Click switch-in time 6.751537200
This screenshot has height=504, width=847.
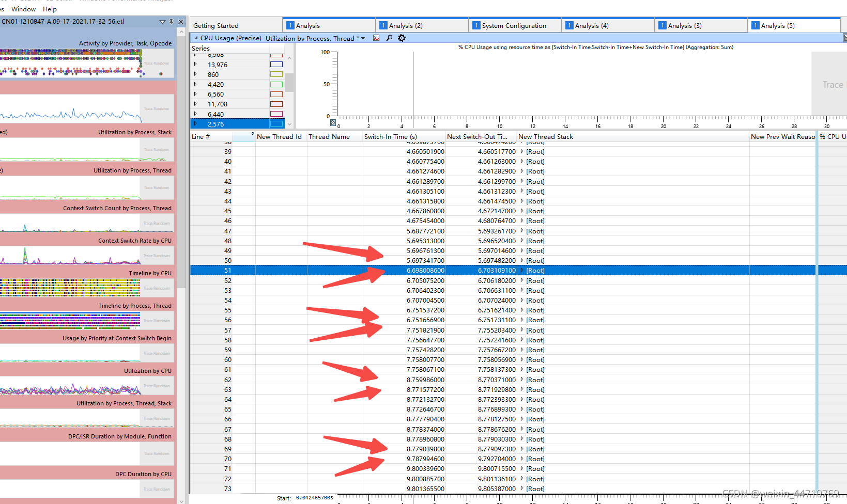[425, 310]
